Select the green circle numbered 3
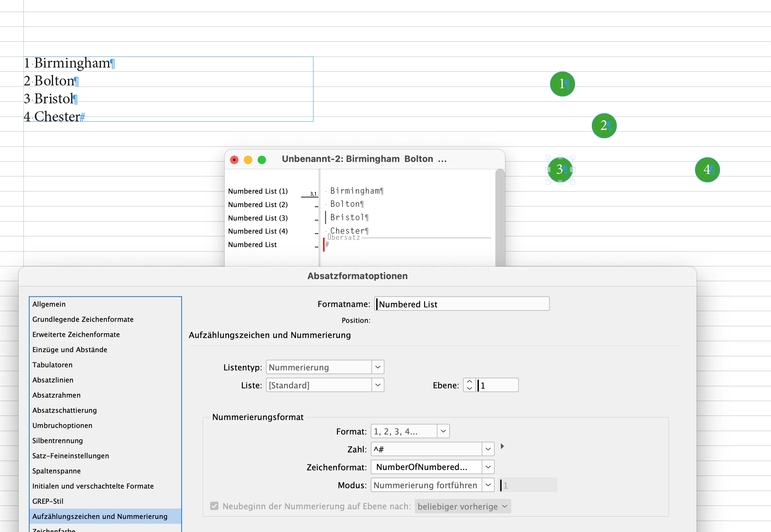The height and width of the screenshot is (532, 771). [560, 170]
